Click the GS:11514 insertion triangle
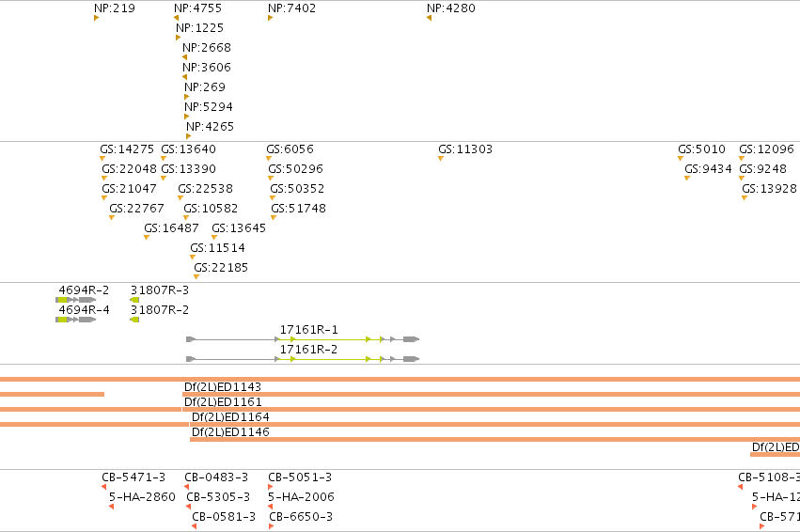The width and height of the screenshot is (800, 532). pos(193,258)
